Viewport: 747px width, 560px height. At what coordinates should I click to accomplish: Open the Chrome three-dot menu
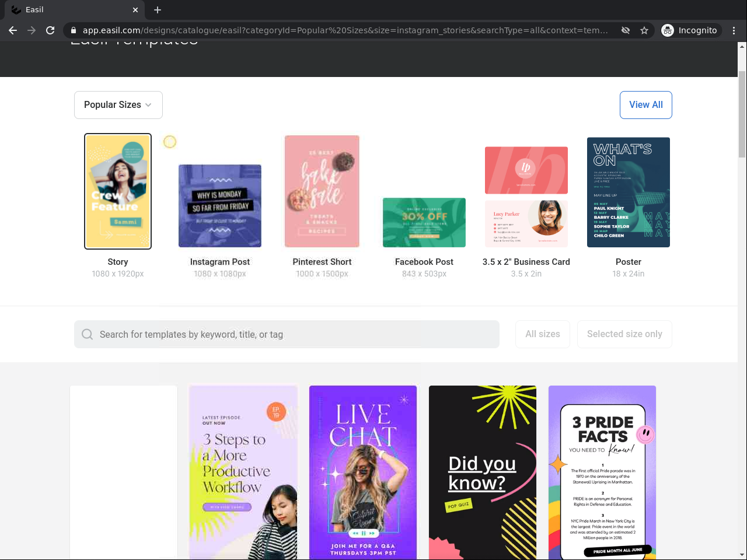coord(734,30)
